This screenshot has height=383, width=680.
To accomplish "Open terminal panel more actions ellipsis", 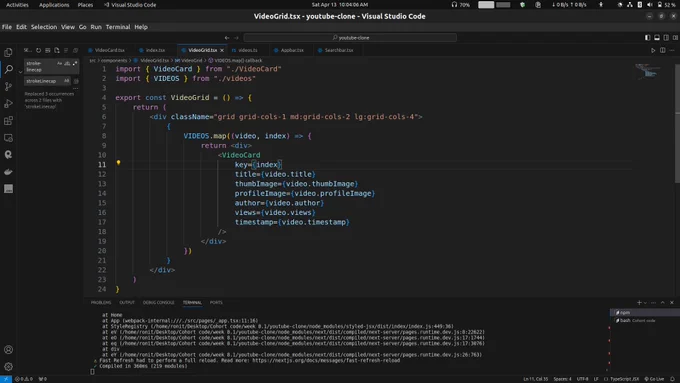I will (x=654, y=303).
